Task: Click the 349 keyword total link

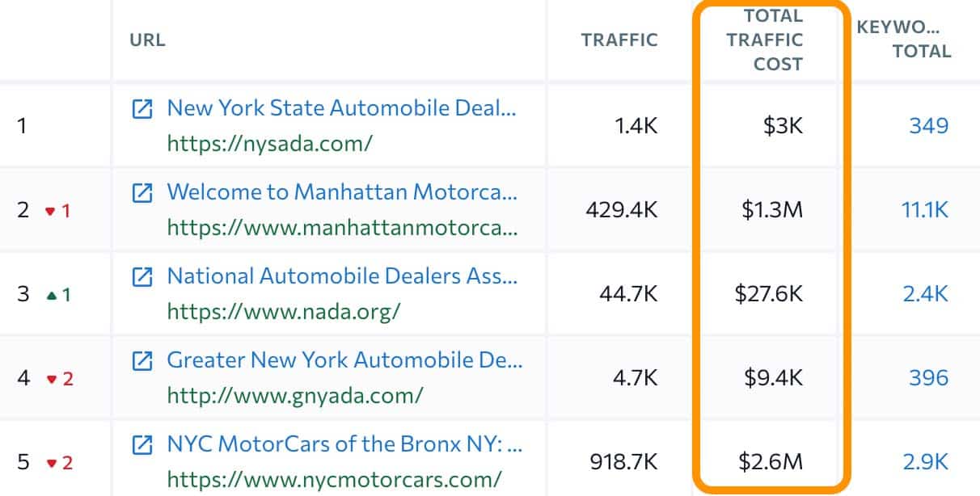Action: pyautogui.click(x=930, y=125)
